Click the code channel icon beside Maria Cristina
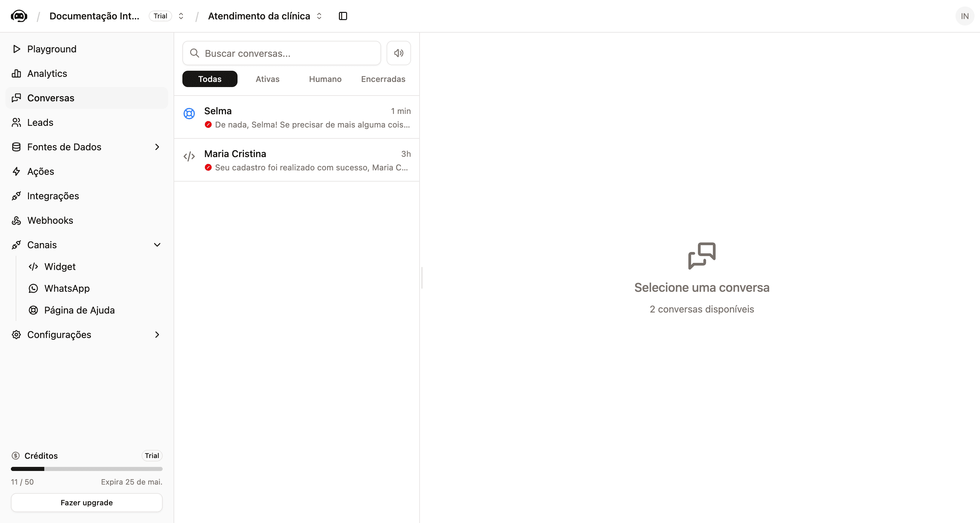 point(189,156)
